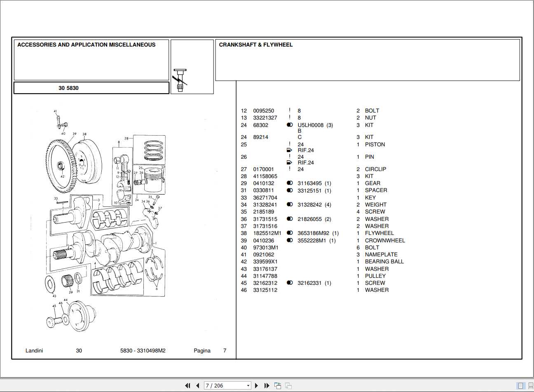Select part number 31731516
The image size is (534, 392).
[x=265, y=226]
